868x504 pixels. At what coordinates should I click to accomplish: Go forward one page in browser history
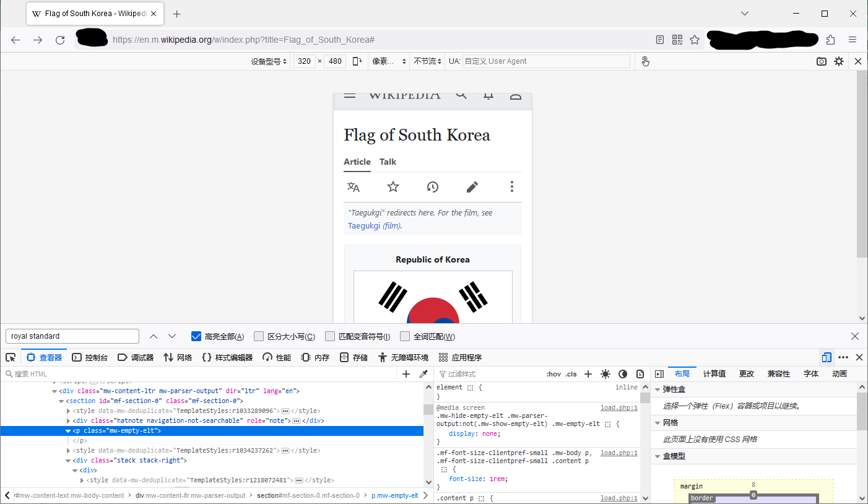click(38, 40)
